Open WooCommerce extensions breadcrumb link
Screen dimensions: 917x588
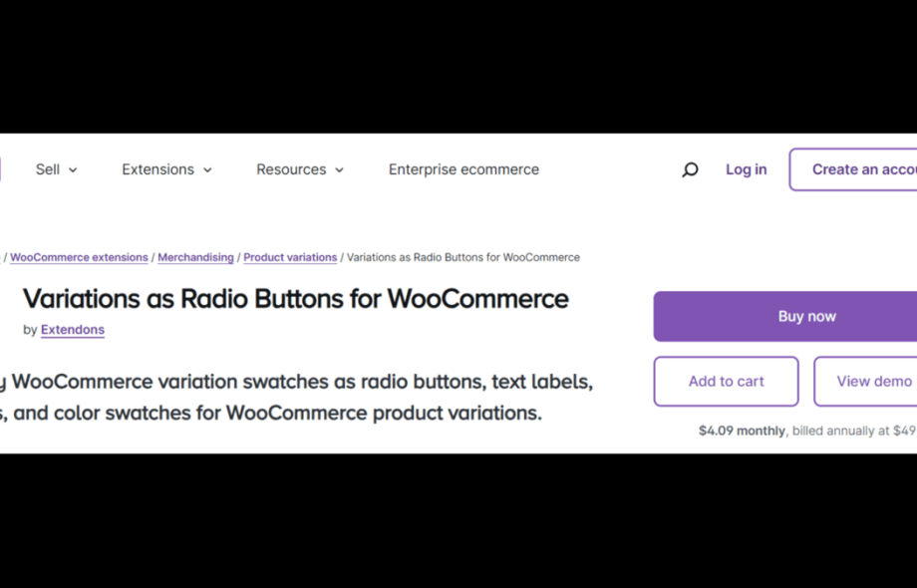click(79, 257)
